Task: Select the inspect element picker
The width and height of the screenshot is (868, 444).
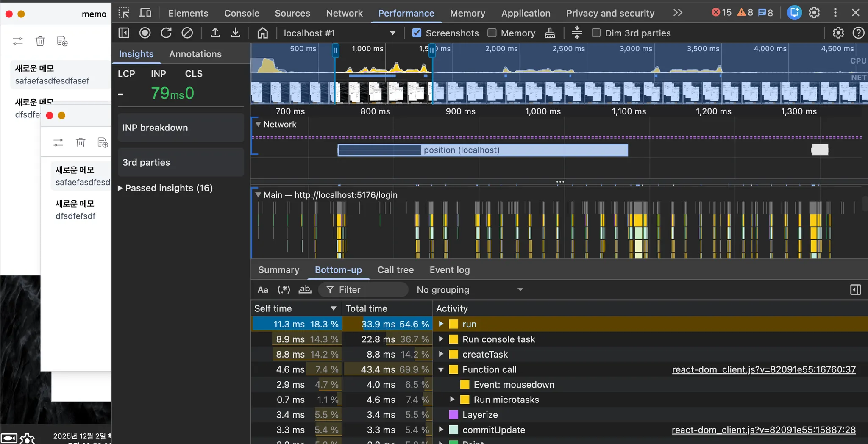Action: pos(124,13)
